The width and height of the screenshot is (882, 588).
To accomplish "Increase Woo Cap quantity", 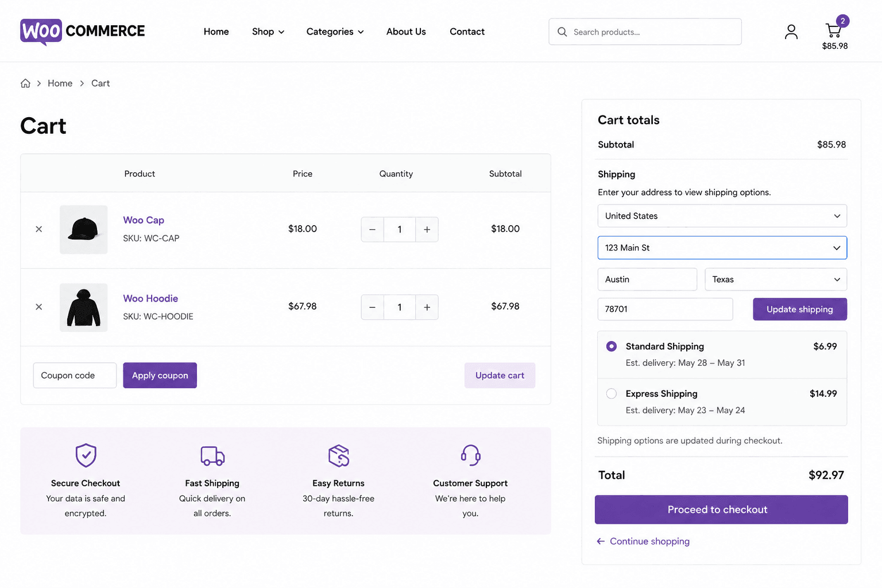I will (x=427, y=230).
